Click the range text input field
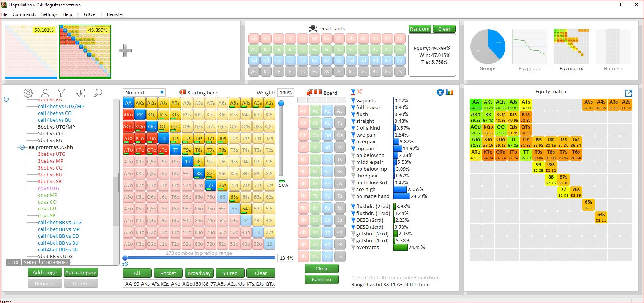Screen dimensions: 644x303 [x=199, y=284]
